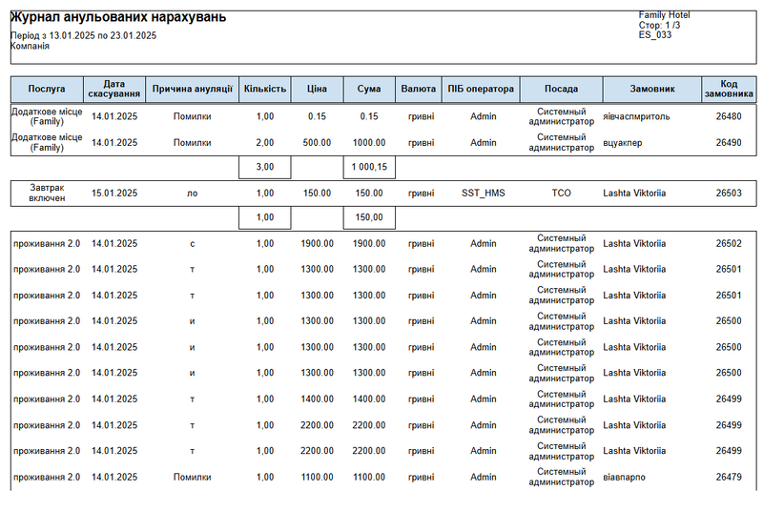Click the "ПІБ оператора" column header

coord(483,90)
